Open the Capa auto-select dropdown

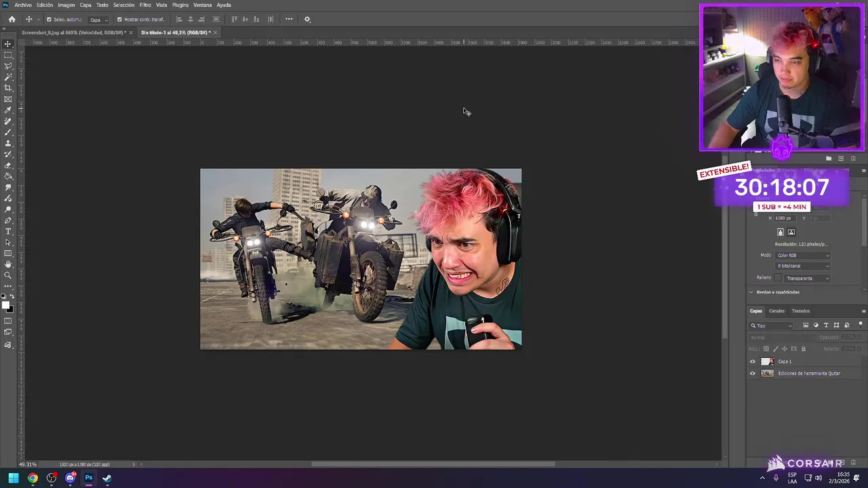pos(98,19)
